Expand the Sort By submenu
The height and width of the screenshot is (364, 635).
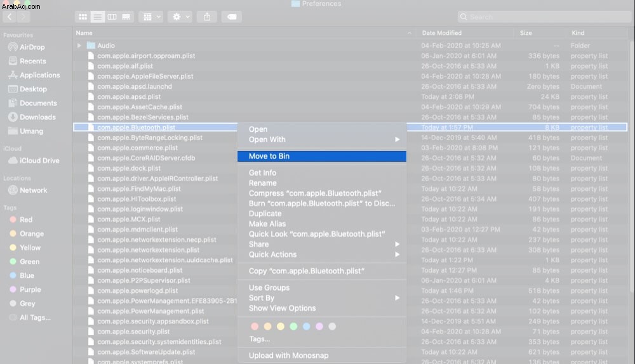point(322,298)
